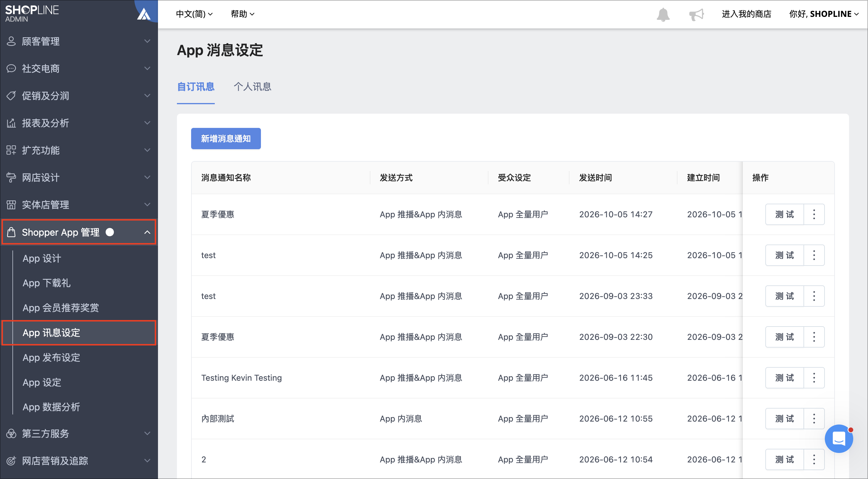Click the triangular logo badge in sidebar corner
Viewport: 868px width, 479px height.
tap(144, 14)
